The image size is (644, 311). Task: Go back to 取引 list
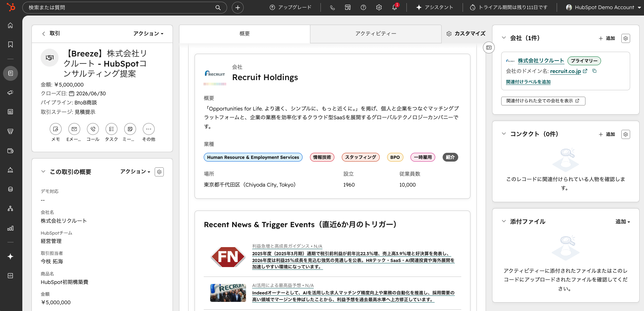(x=51, y=33)
